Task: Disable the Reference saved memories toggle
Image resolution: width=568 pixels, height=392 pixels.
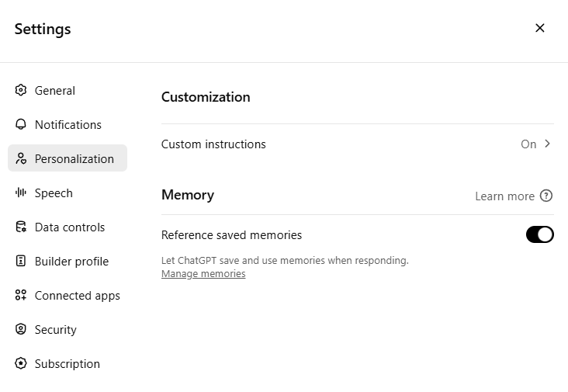Action: (540, 234)
